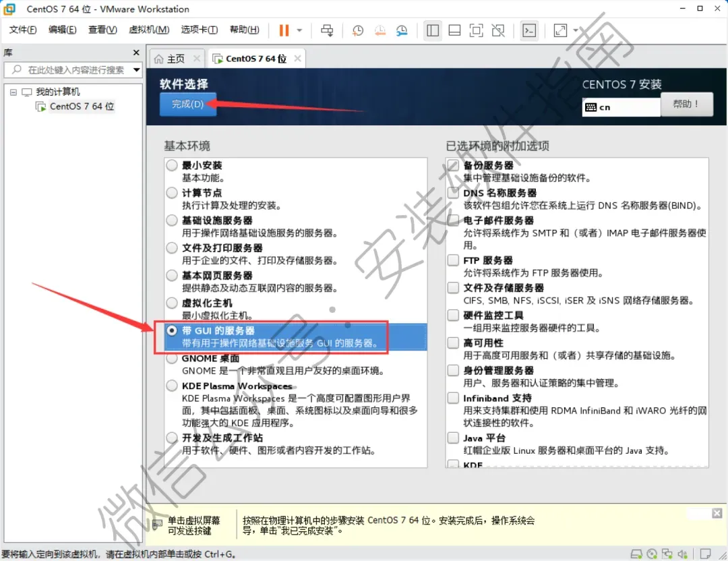Close the 主页 tab
Screen dimensions: 728x561
coord(197,59)
